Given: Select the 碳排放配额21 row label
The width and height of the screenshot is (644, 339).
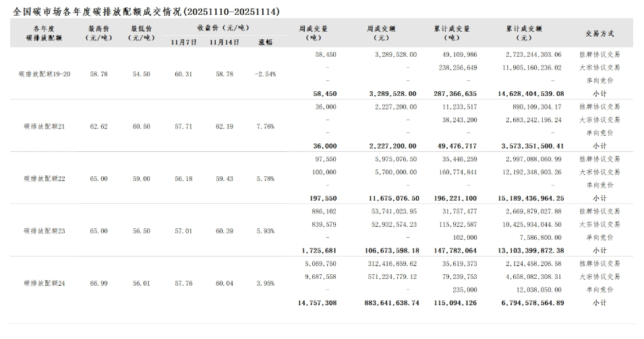Looking at the screenshot, I should tap(45, 126).
